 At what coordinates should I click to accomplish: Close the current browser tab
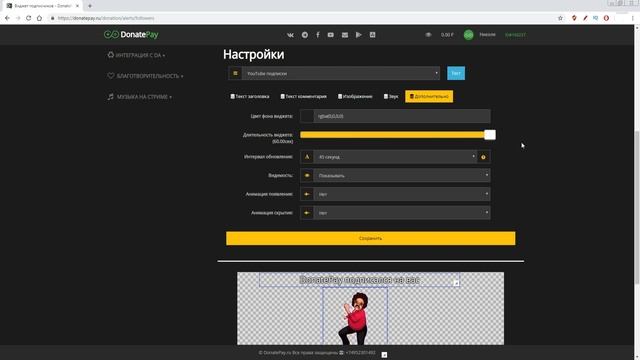click(x=77, y=6)
